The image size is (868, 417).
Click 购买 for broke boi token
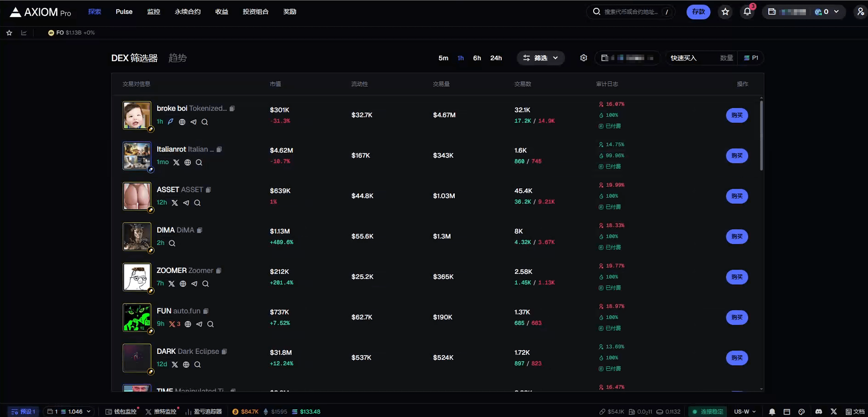(x=737, y=115)
